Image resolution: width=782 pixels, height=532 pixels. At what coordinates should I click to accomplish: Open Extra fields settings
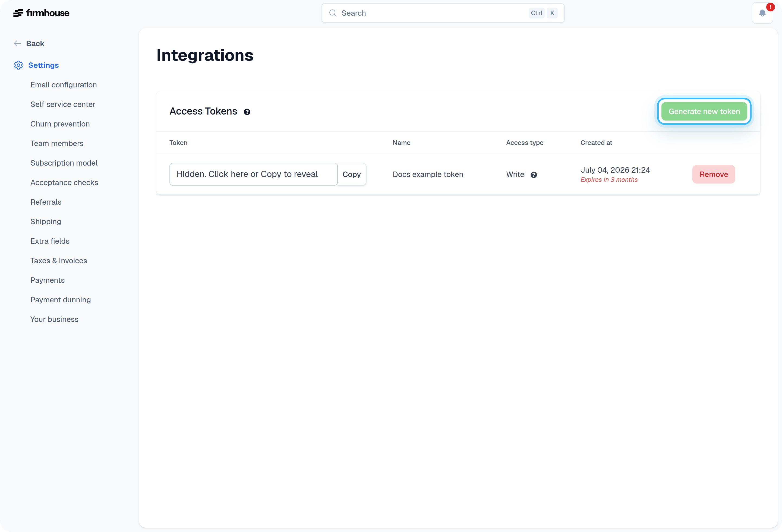pyautogui.click(x=50, y=241)
